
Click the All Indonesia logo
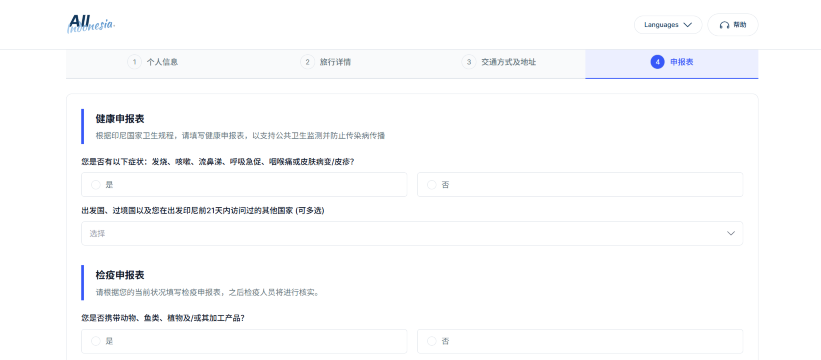[x=91, y=24]
